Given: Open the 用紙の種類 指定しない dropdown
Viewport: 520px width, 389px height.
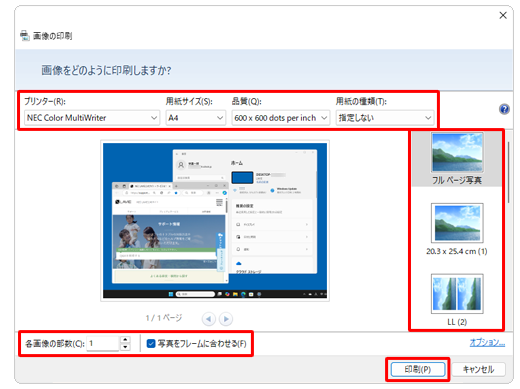Looking at the screenshot, I should click(385, 118).
